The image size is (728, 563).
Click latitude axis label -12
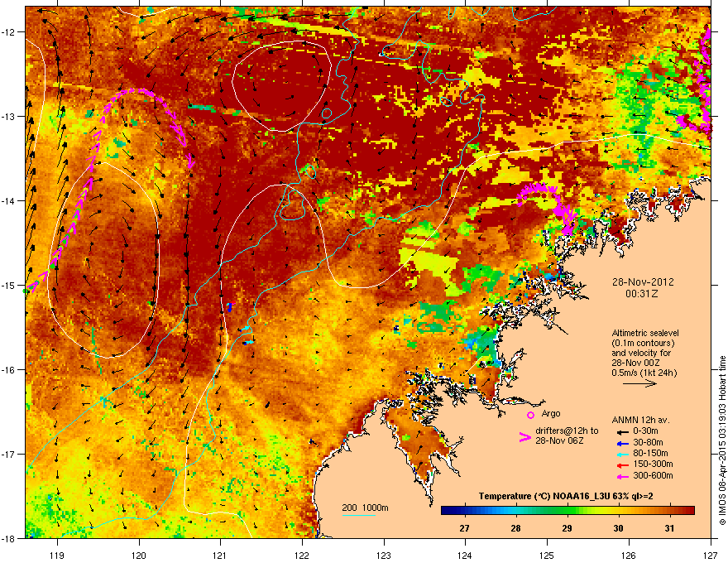click(9, 32)
